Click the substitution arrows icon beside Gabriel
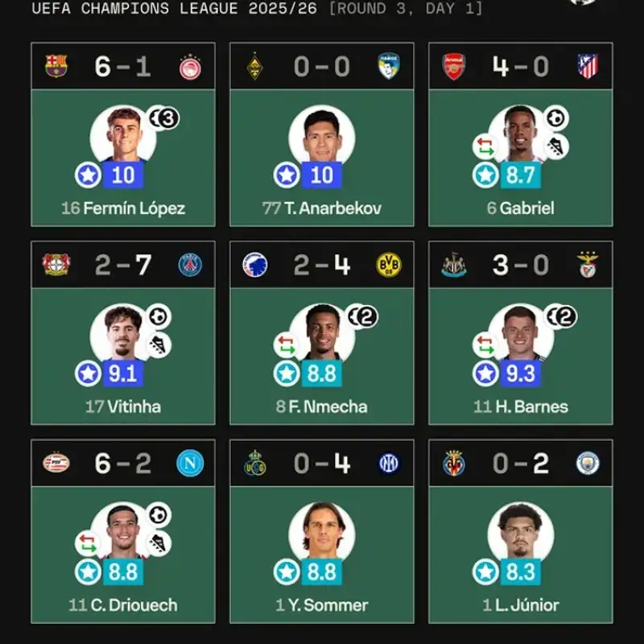644x644 pixels. click(x=485, y=147)
